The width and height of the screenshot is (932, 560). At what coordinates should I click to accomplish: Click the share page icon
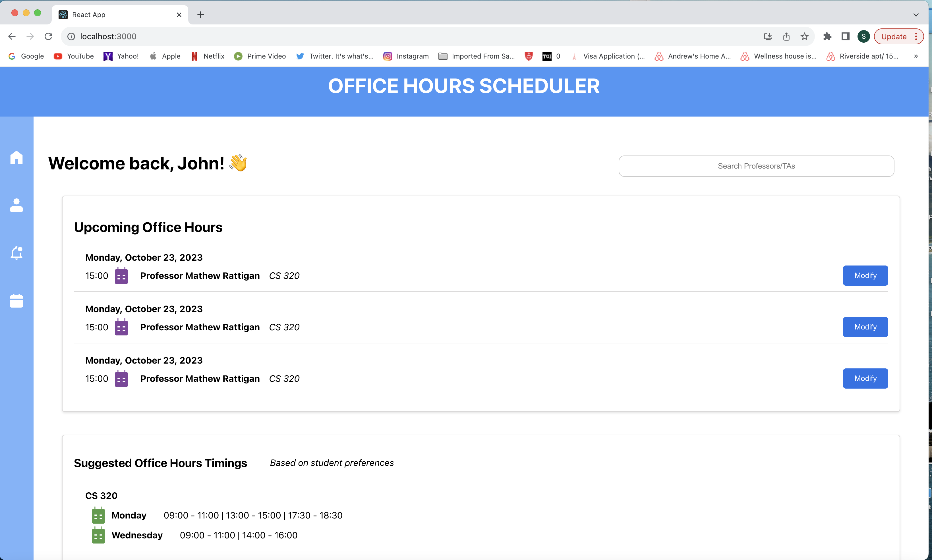click(786, 36)
